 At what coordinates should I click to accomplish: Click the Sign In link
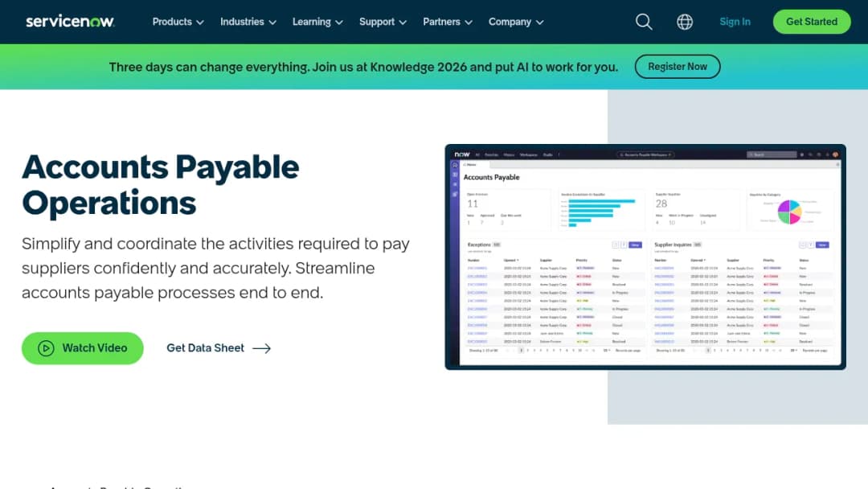coord(735,22)
